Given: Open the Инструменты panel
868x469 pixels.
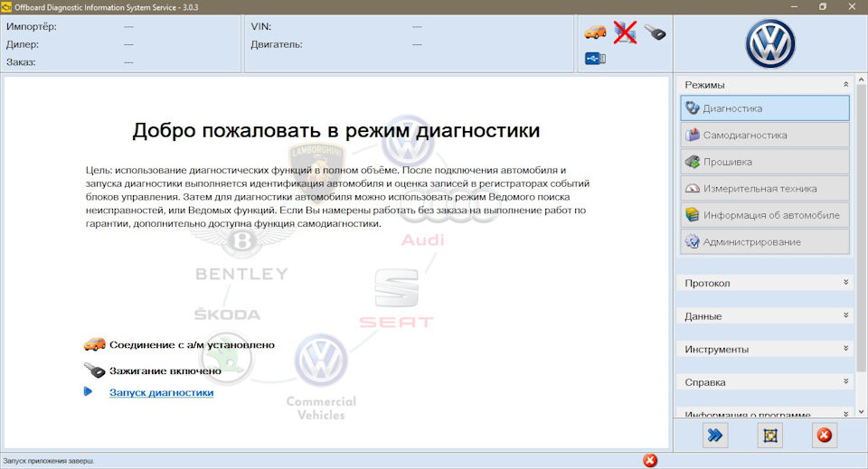Looking at the screenshot, I should pyautogui.click(x=765, y=349).
